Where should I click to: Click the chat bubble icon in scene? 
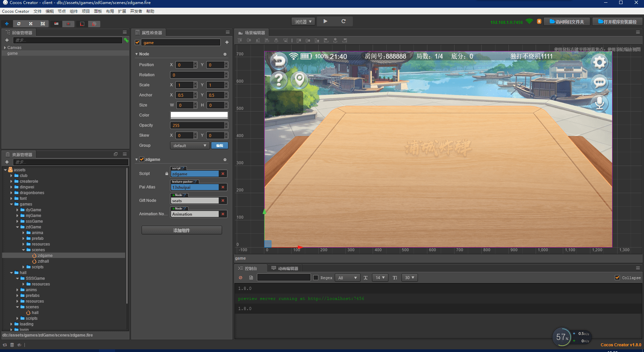tap(599, 83)
